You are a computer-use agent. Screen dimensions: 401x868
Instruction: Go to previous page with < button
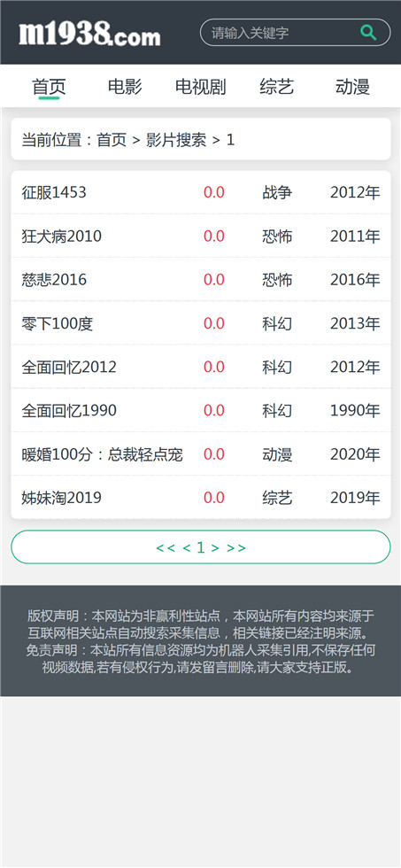(x=187, y=547)
